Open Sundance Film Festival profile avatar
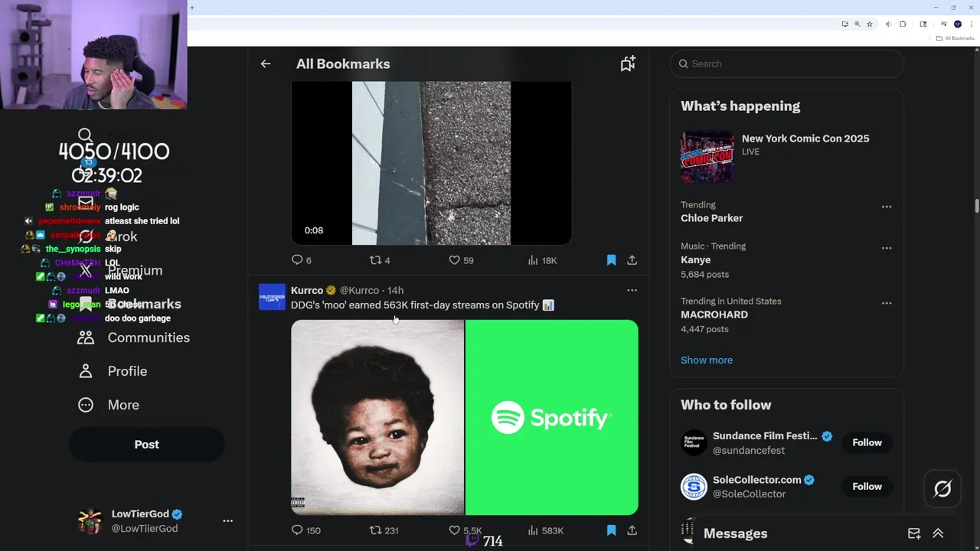 pyautogui.click(x=694, y=442)
